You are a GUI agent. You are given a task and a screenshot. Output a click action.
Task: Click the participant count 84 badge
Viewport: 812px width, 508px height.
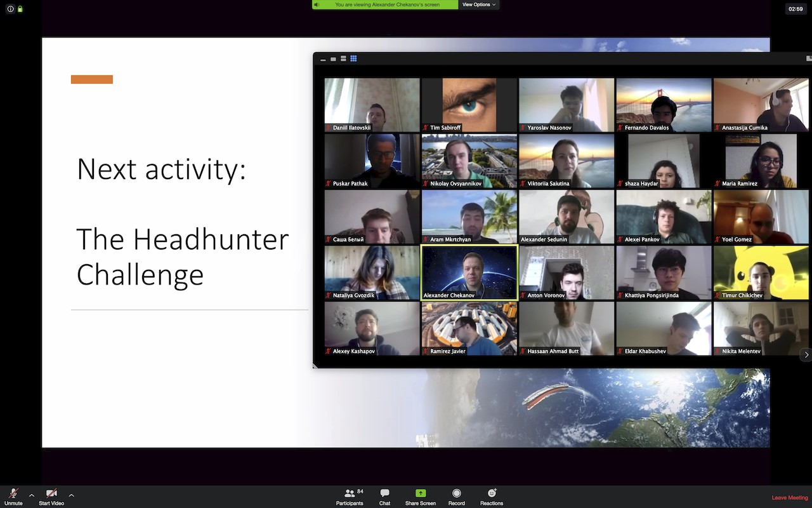point(360,491)
